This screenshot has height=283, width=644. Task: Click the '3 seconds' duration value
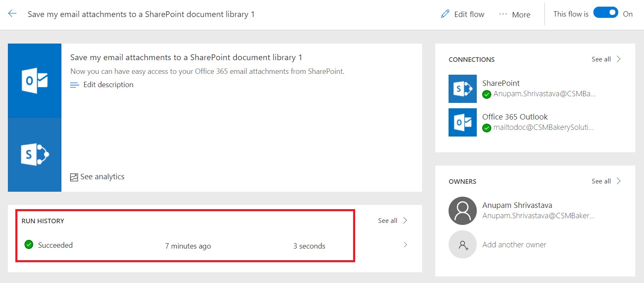pos(309,246)
